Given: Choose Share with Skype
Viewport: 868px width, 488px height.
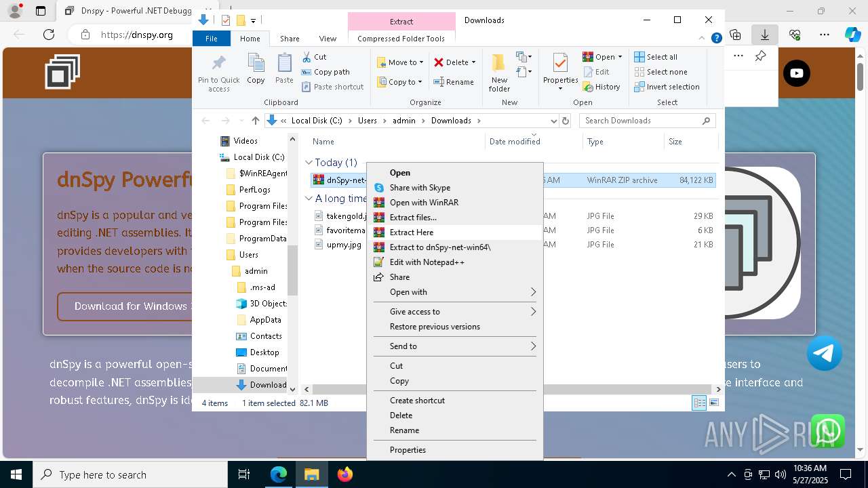Looking at the screenshot, I should tap(454, 188).
